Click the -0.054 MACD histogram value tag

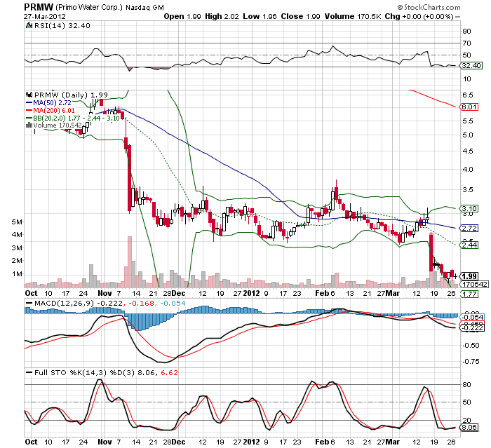pyautogui.click(x=471, y=317)
